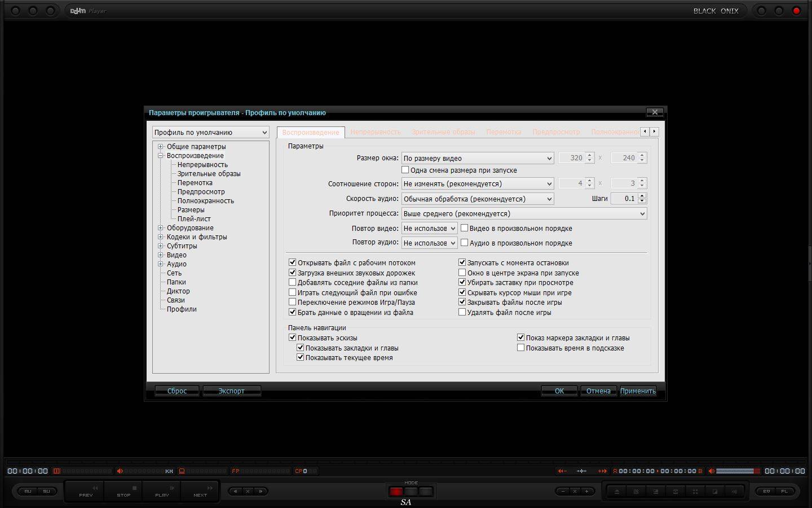
Task: Uncheck 'Показывать эскизы' checkbox
Action: (293, 338)
